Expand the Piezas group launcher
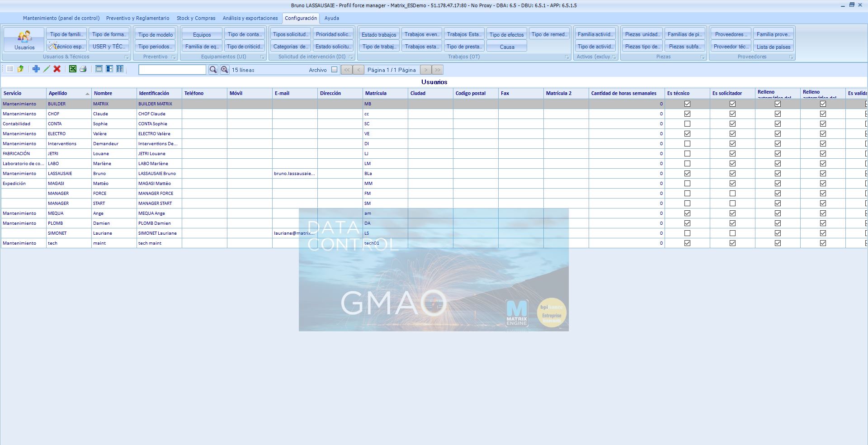 point(703,57)
